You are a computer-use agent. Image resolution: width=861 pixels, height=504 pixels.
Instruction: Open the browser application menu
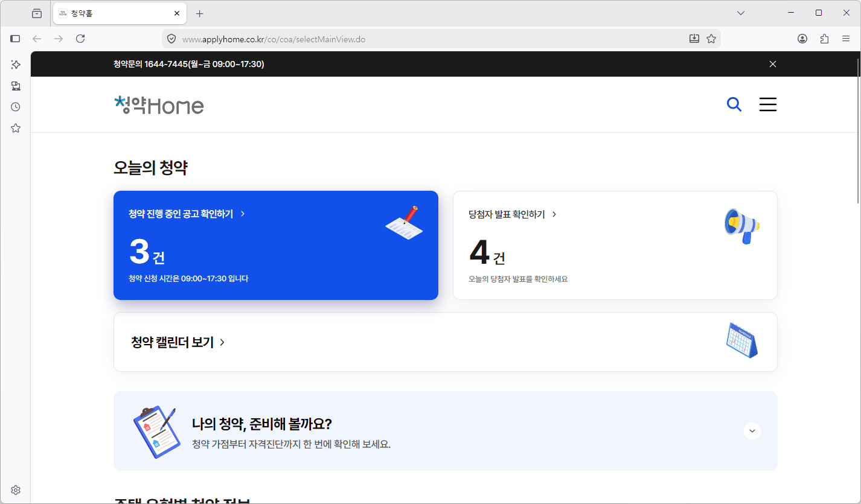pyautogui.click(x=846, y=39)
